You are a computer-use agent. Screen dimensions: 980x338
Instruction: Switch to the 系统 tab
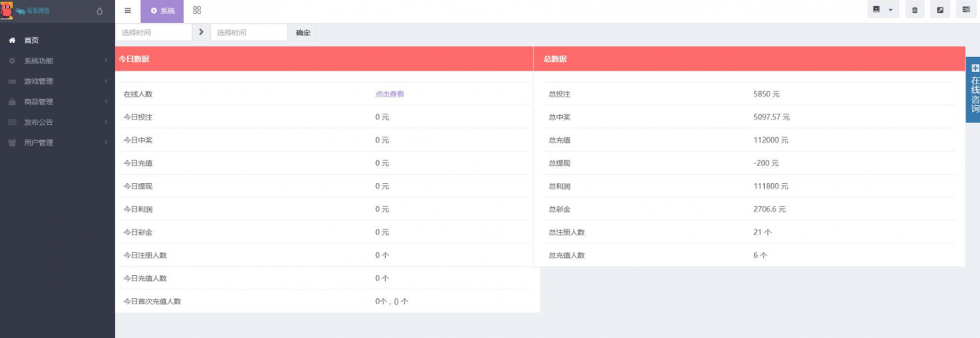pos(162,11)
